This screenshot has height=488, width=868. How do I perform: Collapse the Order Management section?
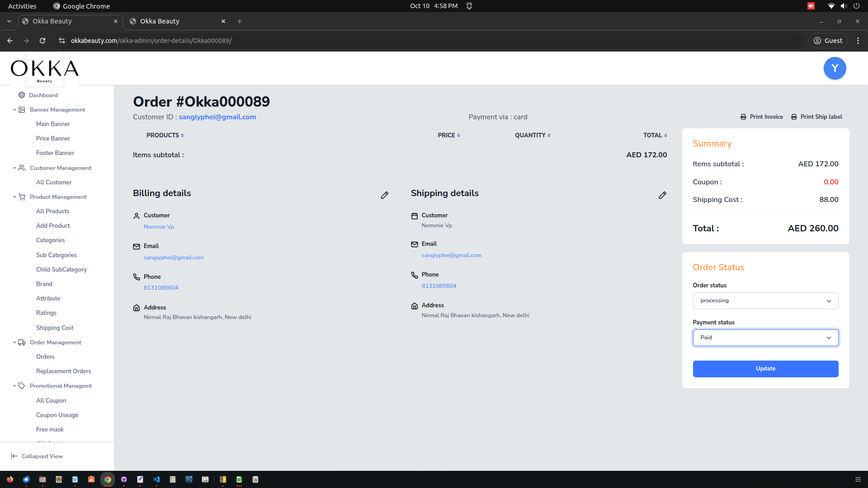point(14,343)
